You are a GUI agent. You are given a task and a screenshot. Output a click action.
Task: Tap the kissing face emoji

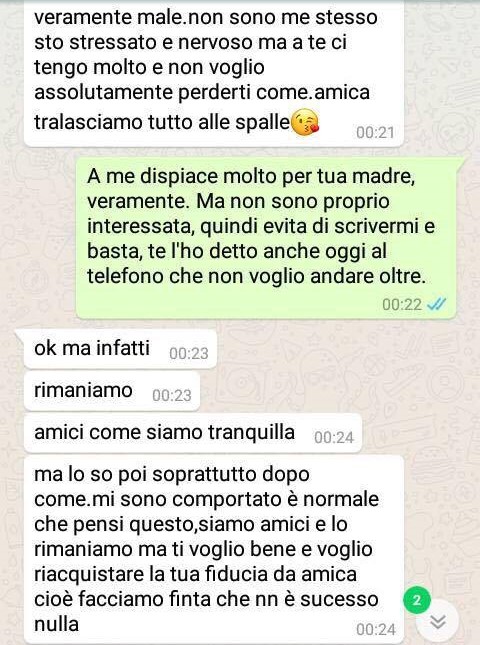[x=305, y=122]
